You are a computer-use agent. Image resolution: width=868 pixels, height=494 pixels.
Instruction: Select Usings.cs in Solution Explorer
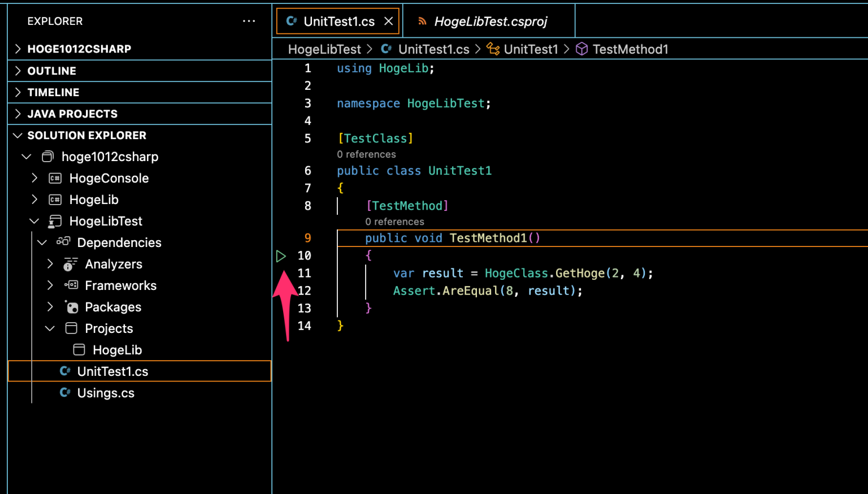click(105, 393)
